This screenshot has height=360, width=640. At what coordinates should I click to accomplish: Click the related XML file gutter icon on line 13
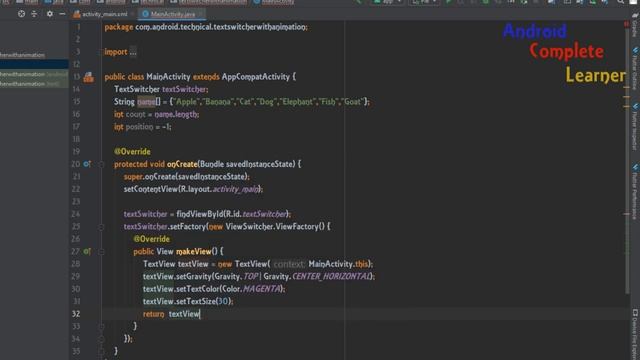pyautogui.click(x=89, y=77)
